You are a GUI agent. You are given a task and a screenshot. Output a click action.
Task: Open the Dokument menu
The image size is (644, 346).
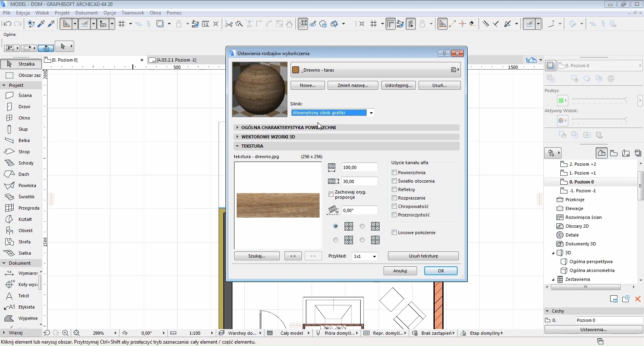(86, 13)
